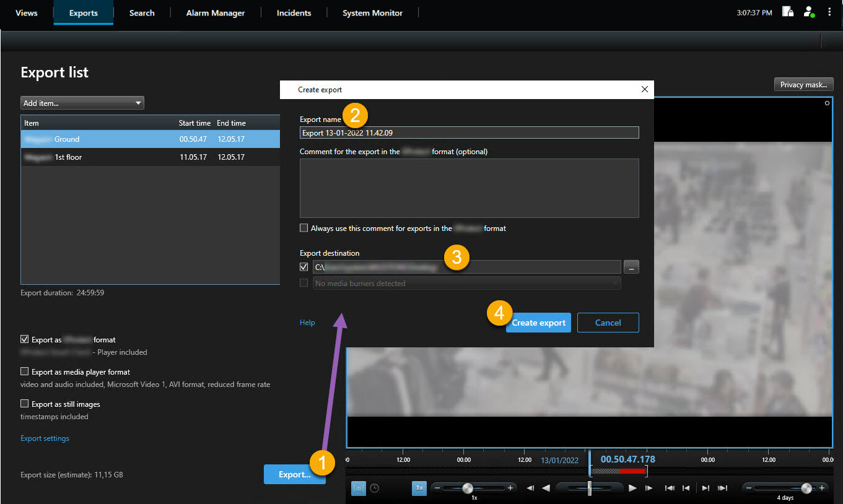
Task: Open Export settings
Action: pyautogui.click(x=45, y=438)
